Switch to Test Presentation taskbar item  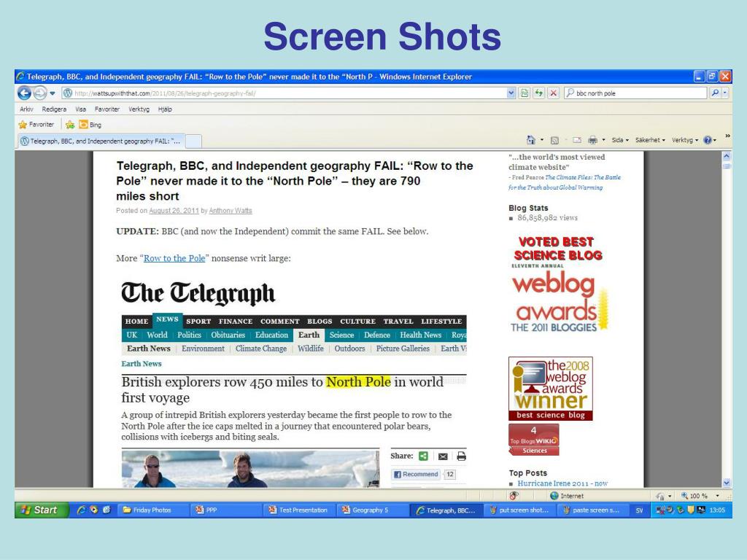(299, 510)
